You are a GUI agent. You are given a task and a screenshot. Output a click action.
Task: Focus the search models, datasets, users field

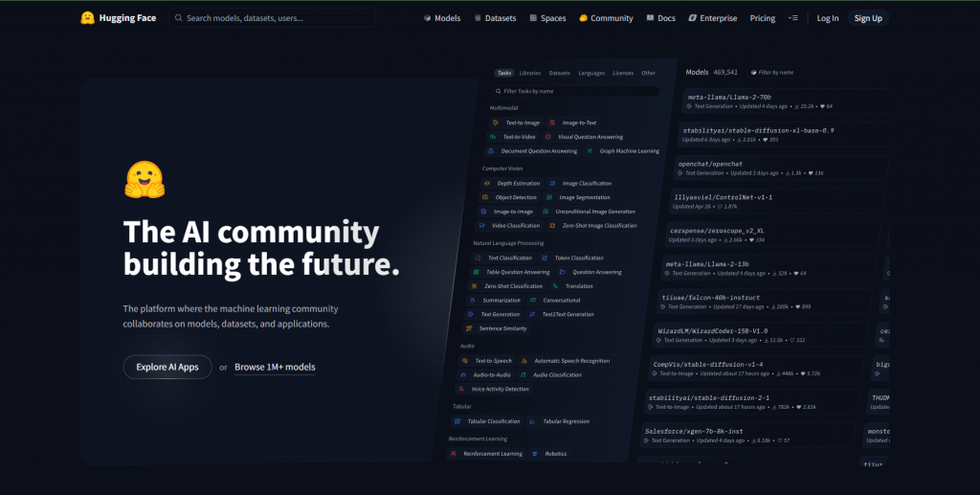pos(272,18)
